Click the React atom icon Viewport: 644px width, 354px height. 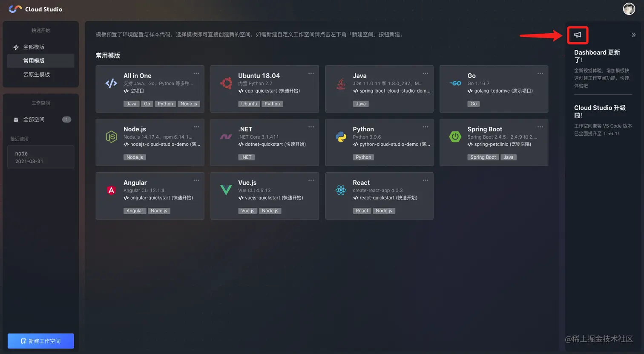pos(341,190)
